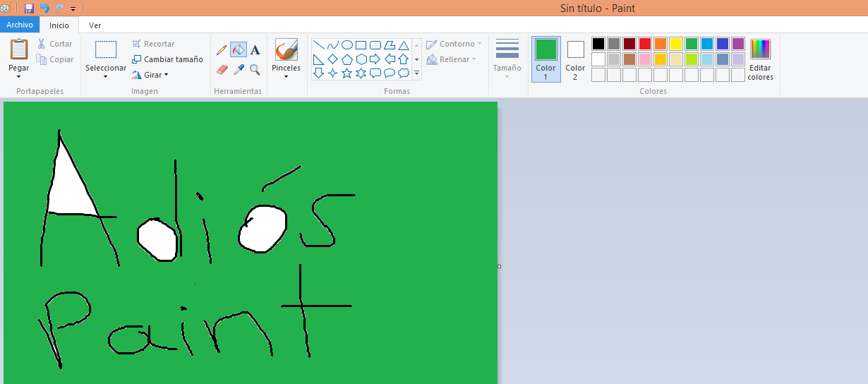Click the canvas right-edge resize handle

[x=499, y=266]
